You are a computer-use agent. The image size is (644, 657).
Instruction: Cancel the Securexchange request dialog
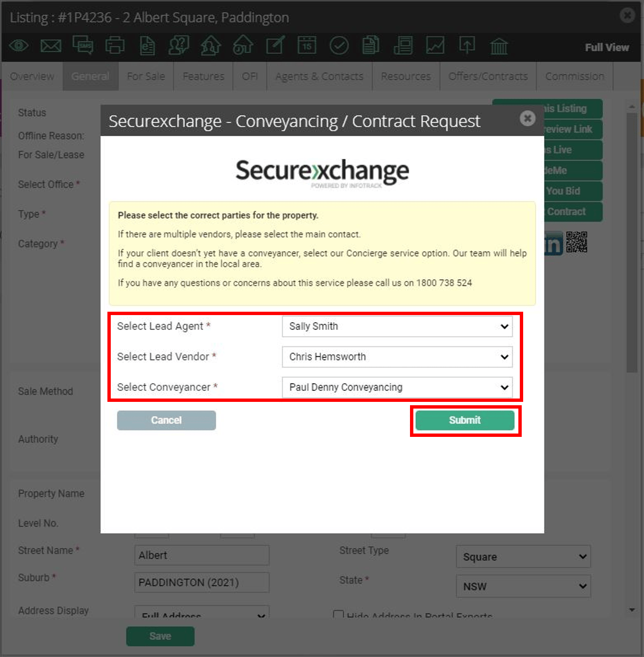pos(166,421)
